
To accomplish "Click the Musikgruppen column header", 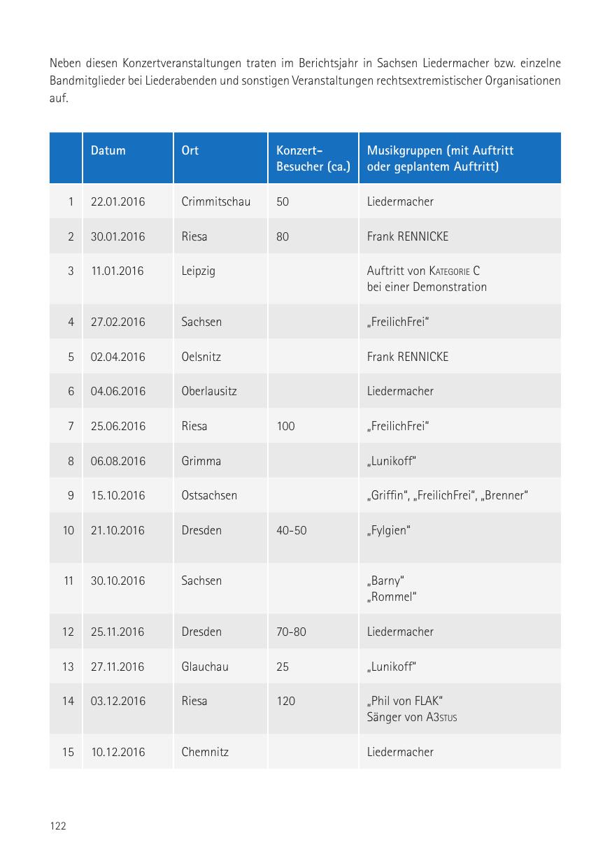I will tap(441, 159).
